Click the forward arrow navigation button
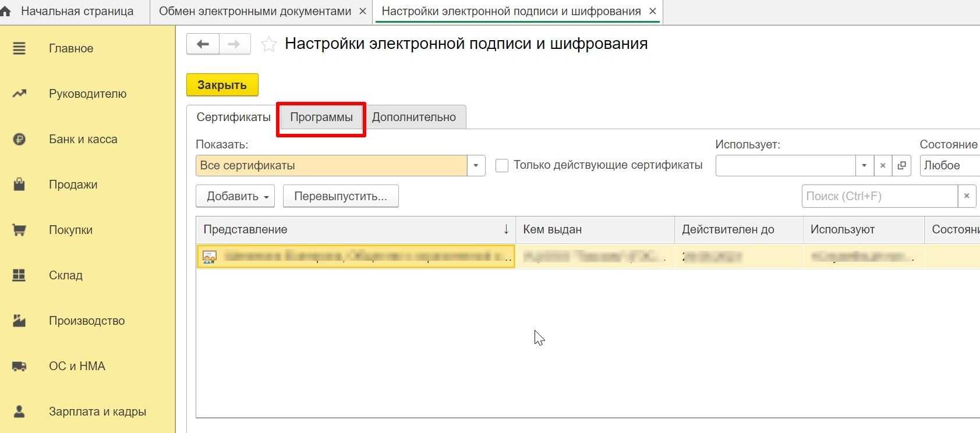980x433 pixels. point(235,44)
